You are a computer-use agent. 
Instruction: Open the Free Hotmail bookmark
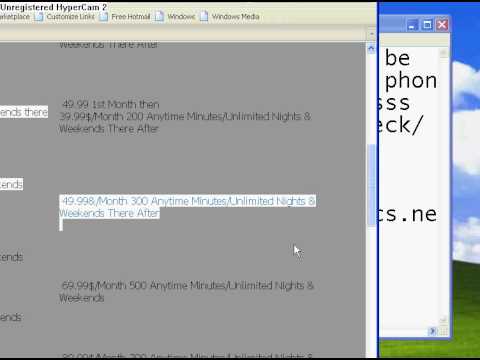point(130,17)
